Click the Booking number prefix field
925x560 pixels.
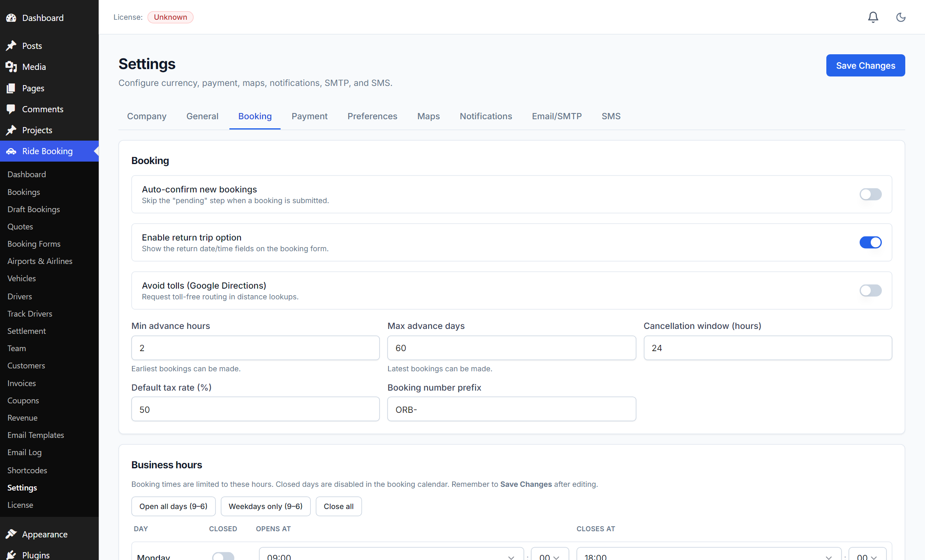pos(511,409)
